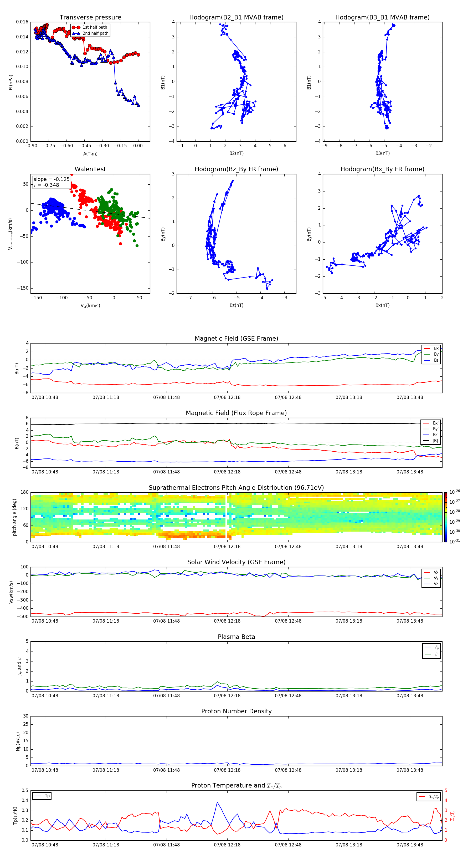The image size is (473, 868).
Task: Click the pitch angle spectrogram heatmap
Action: [236, 517]
